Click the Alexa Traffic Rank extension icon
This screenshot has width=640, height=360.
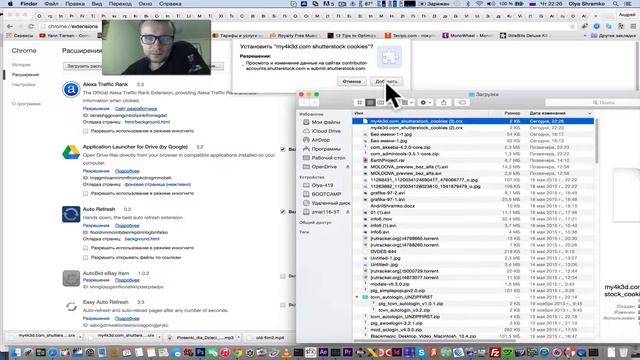point(71,89)
